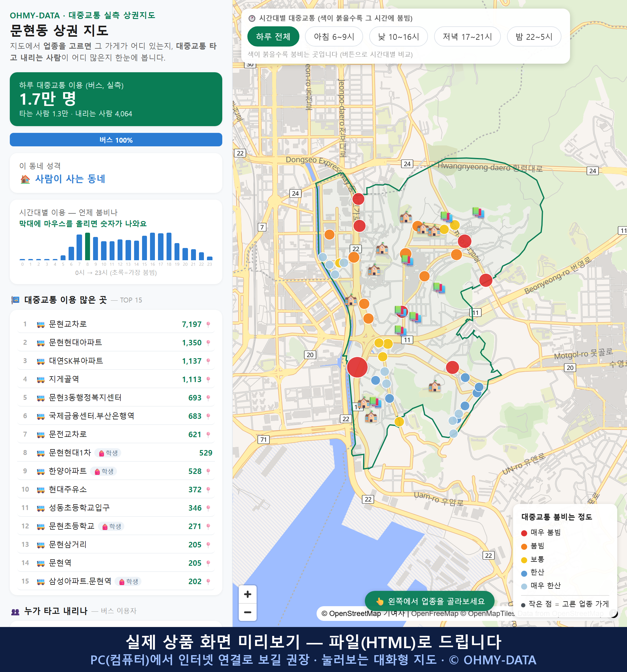Click pin icon for 대연SK뷰아파트 row

[x=208, y=361]
